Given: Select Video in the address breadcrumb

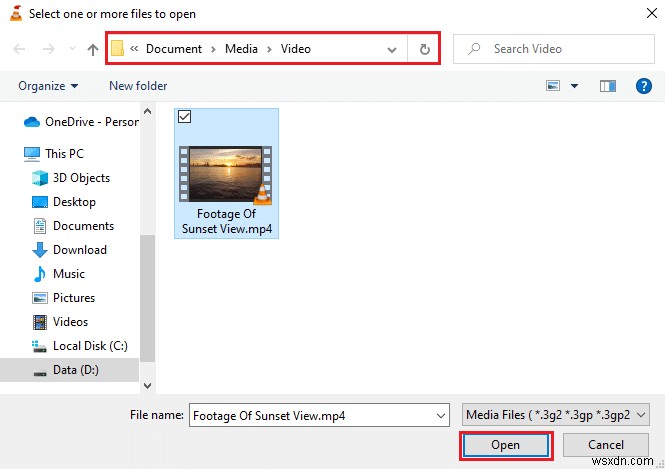Looking at the screenshot, I should [296, 49].
